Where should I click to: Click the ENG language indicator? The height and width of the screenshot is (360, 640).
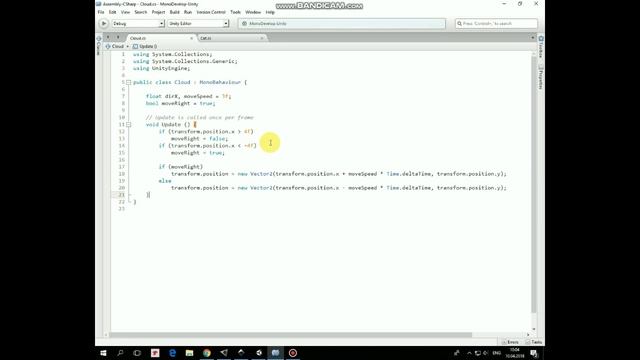(497, 353)
